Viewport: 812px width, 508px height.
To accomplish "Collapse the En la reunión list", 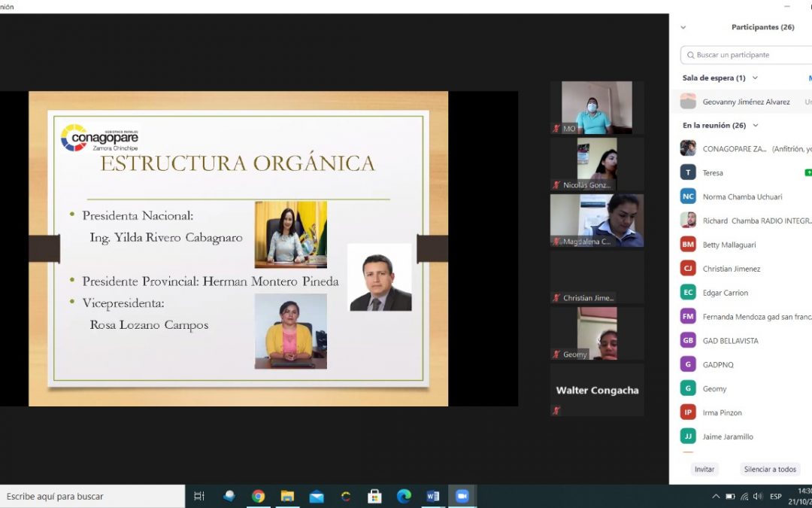I will click(x=756, y=126).
